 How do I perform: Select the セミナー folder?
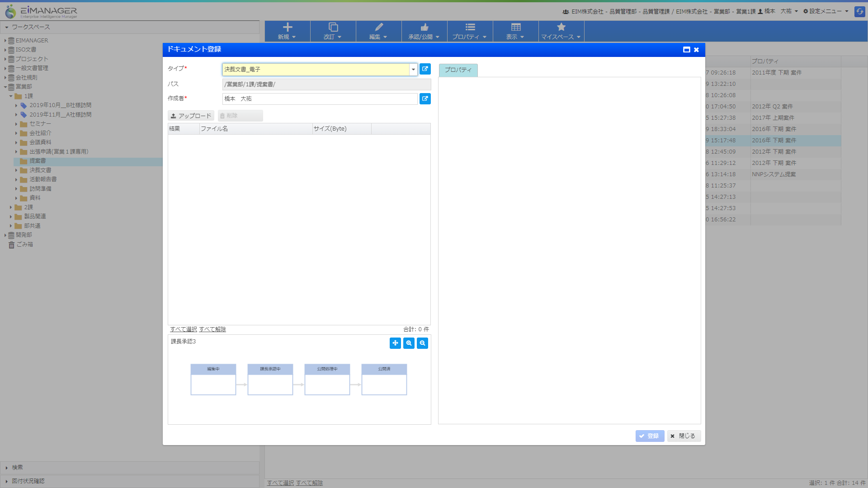coord(40,124)
